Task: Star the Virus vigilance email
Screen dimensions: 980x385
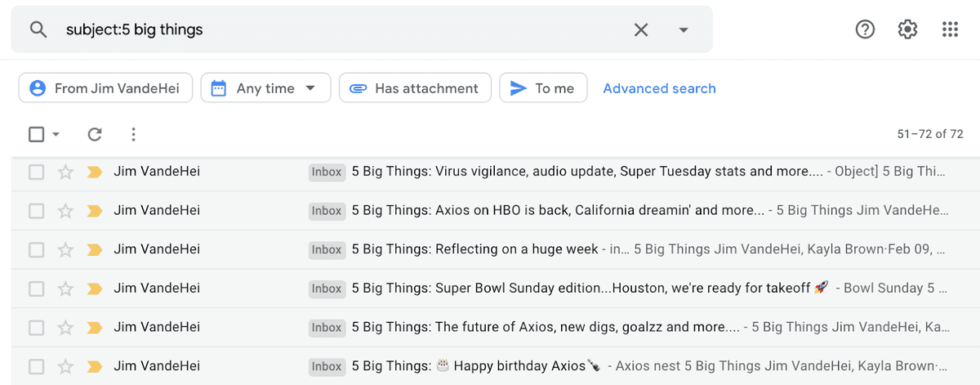Action: pos(65,172)
